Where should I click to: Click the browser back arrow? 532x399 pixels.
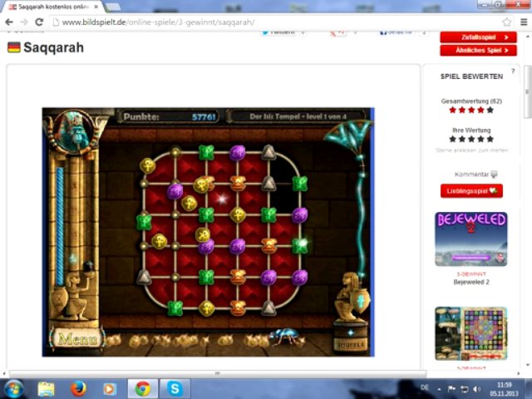point(9,22)
